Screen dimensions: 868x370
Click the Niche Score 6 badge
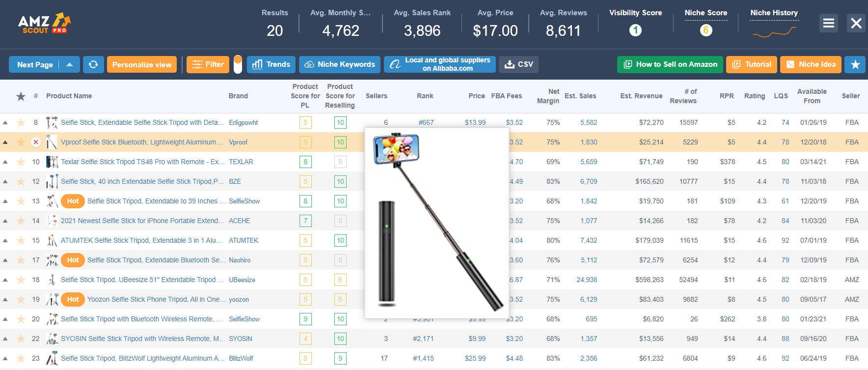click(706, 30)
